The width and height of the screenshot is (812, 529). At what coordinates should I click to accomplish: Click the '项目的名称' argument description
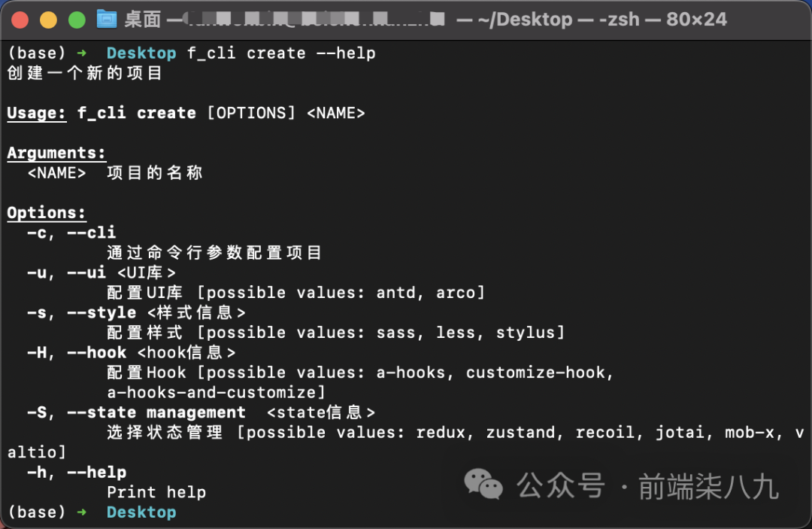click(155, 172)
